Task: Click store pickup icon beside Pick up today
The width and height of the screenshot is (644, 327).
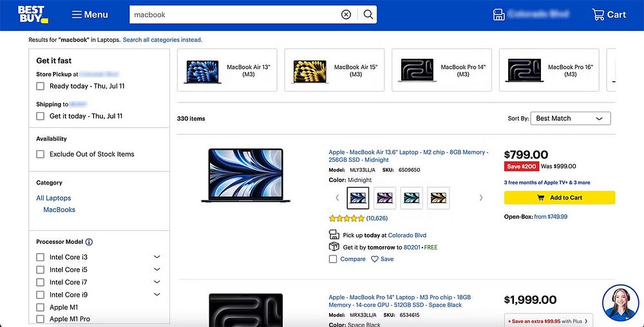Action: coord(334,235)
